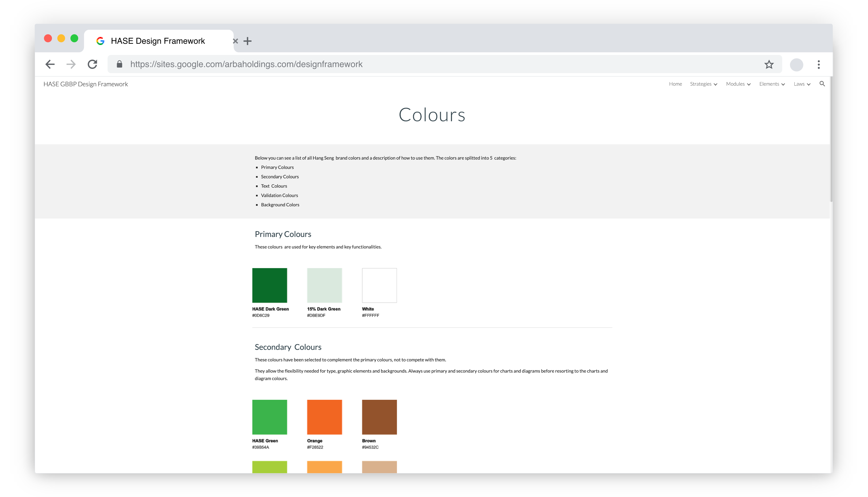Open the browser three-dot menu
The height and width of the screenshot is (497, 868).
point(818,64)
